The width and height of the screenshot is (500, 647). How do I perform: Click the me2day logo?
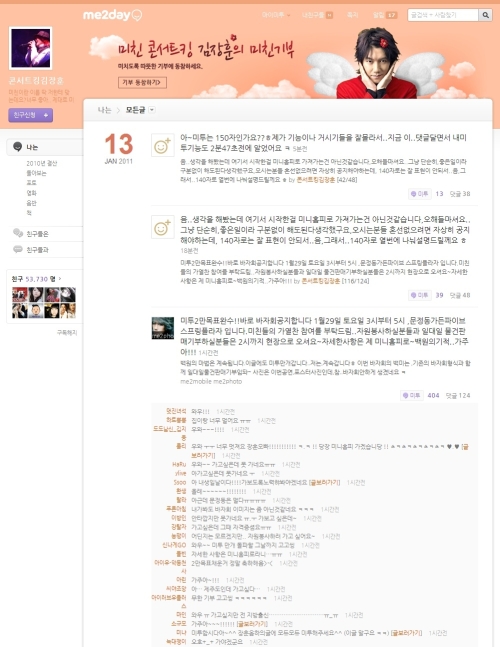[113, 15]
